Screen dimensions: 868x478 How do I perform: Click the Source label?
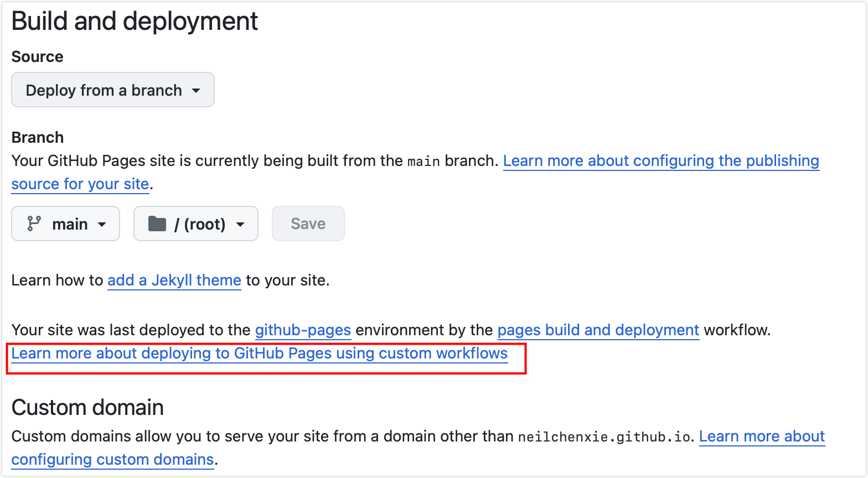click(38, 56)
